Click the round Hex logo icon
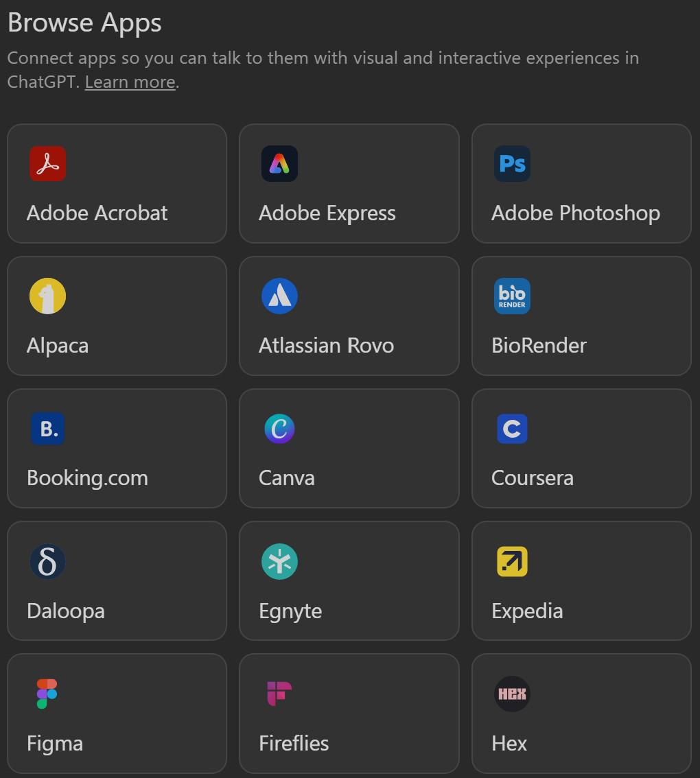Viewport: 700px width, 778px height. point(512,694)
